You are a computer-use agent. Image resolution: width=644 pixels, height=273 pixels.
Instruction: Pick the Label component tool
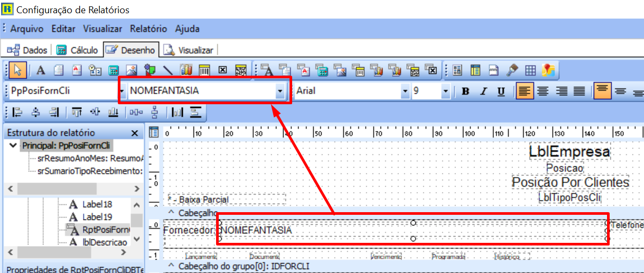(x=41, y=69)
